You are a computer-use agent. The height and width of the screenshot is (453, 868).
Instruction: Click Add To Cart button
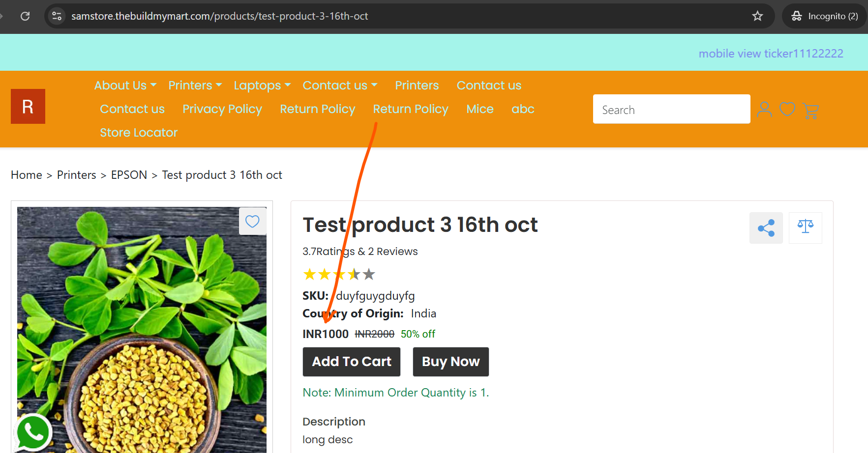point(352,362)
